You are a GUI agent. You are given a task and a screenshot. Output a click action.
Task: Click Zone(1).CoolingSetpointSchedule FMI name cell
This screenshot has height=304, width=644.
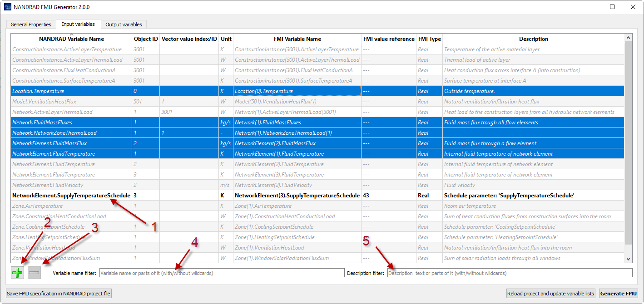tap(297, 227)
